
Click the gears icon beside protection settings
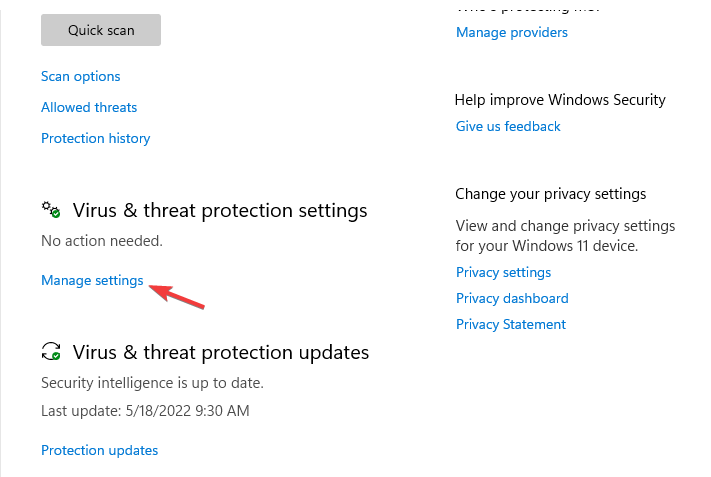[x=51, y=211]
